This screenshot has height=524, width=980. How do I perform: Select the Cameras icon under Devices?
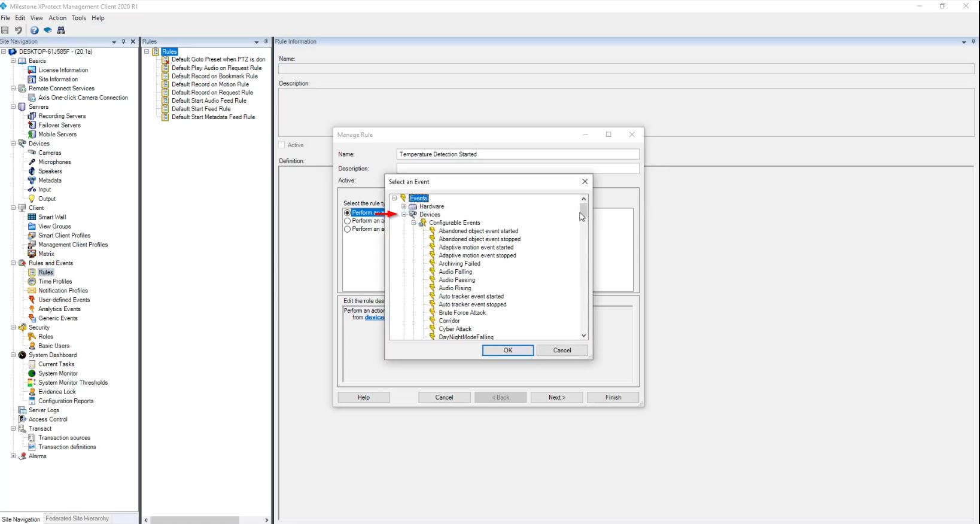tap(32, 153)
